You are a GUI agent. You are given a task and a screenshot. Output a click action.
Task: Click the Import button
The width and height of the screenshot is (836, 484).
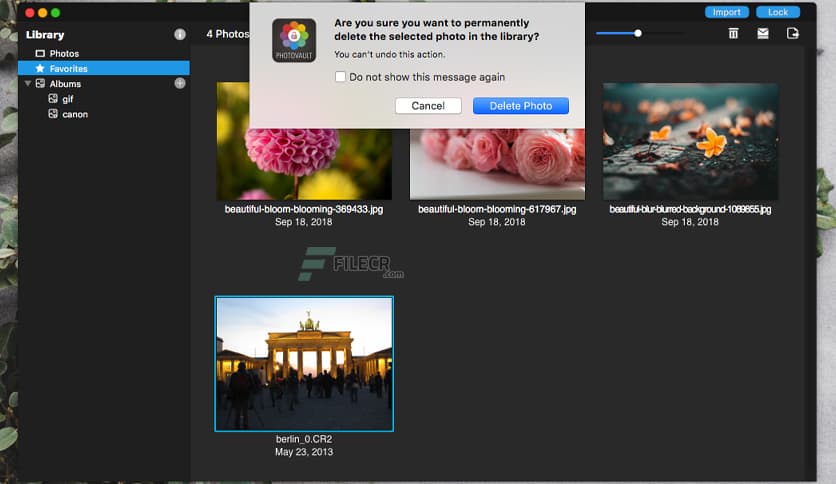[x=727, y=12]
